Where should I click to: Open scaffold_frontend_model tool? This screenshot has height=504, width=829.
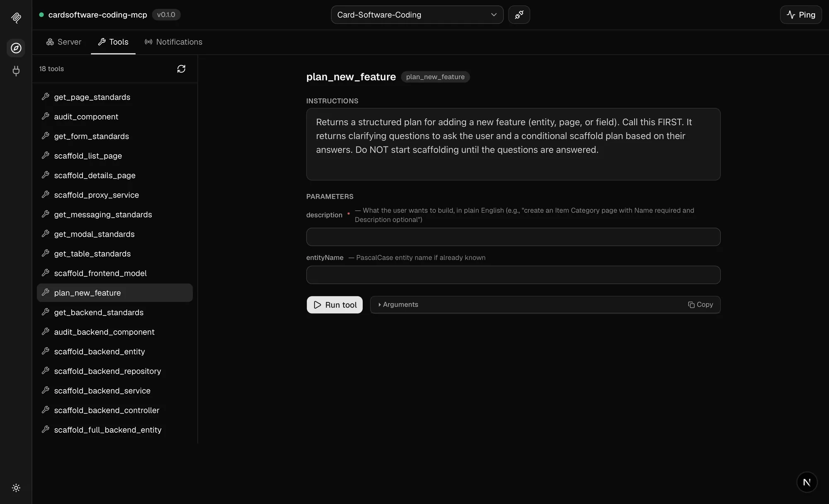115,273
